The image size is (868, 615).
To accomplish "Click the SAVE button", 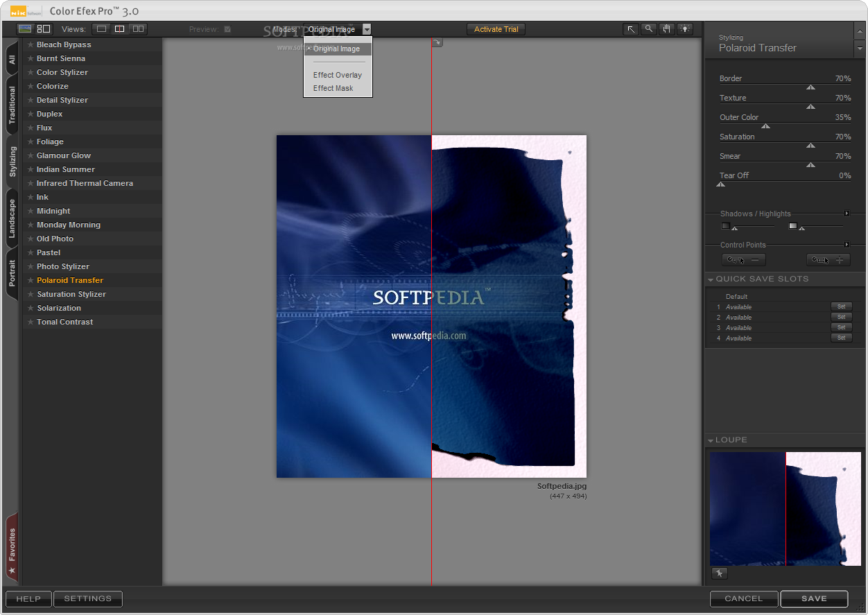I will coord(814,599).
